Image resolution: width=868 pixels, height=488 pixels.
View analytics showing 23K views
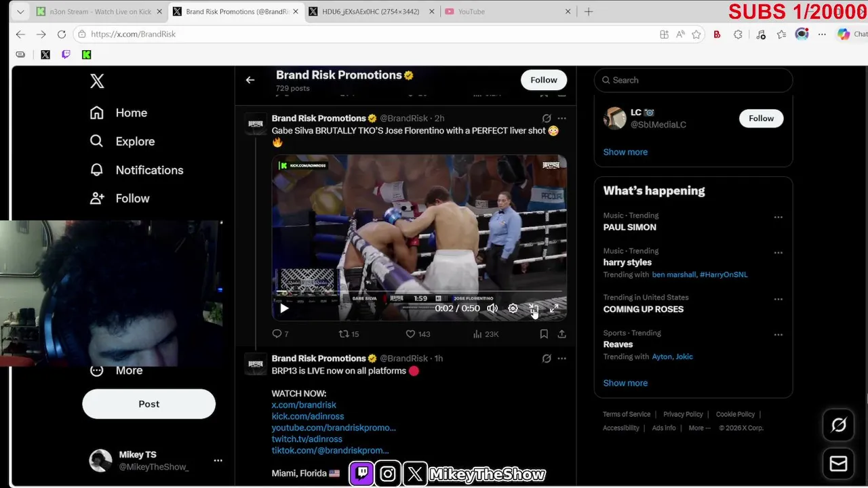486,334
